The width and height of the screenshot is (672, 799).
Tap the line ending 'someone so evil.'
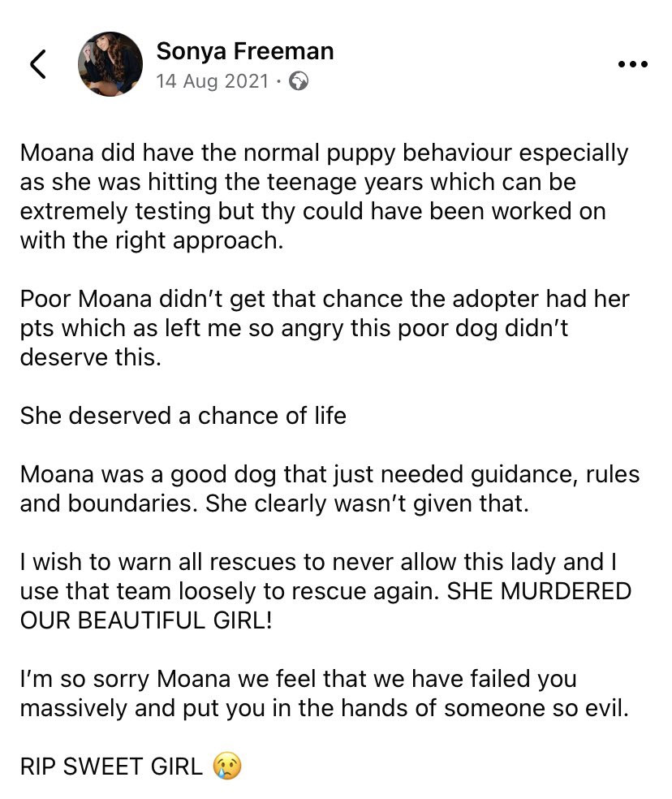[324, 708]
